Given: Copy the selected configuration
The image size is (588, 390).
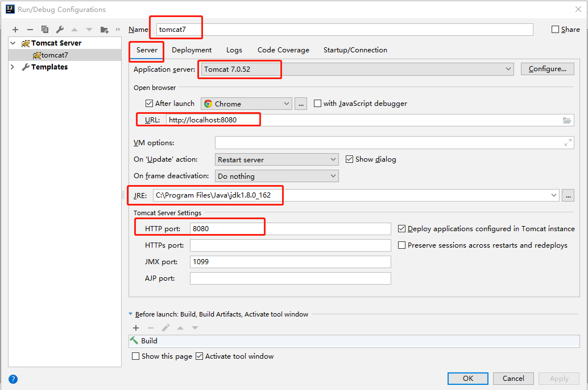Looking at the screenshot, I should (x=44, y=29).
